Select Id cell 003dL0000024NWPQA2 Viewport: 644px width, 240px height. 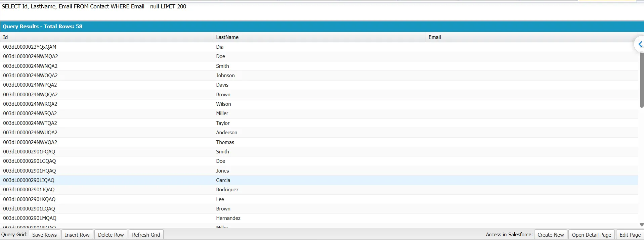coord(106,85)
